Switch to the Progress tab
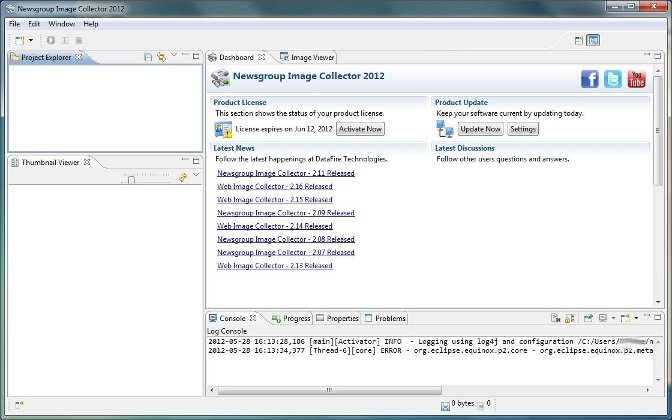Viewport: 672px width, 420px height. click(x=291, y=318)
